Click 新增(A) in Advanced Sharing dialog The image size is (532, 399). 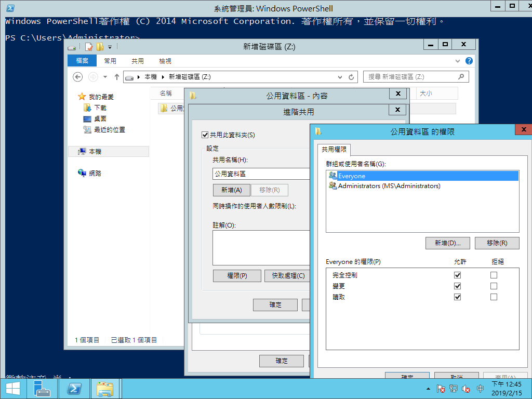232,190
